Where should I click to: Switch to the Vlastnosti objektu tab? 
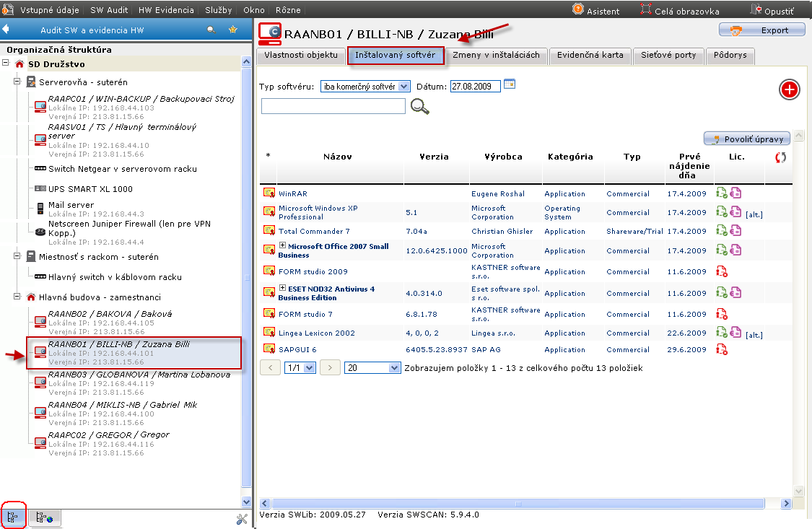click(x=301, y=56)
